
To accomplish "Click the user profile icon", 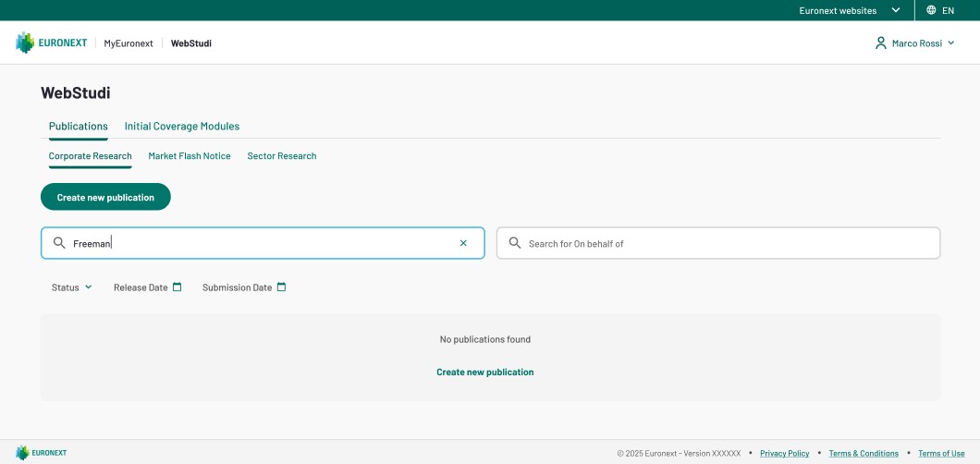I will [881, 43].
